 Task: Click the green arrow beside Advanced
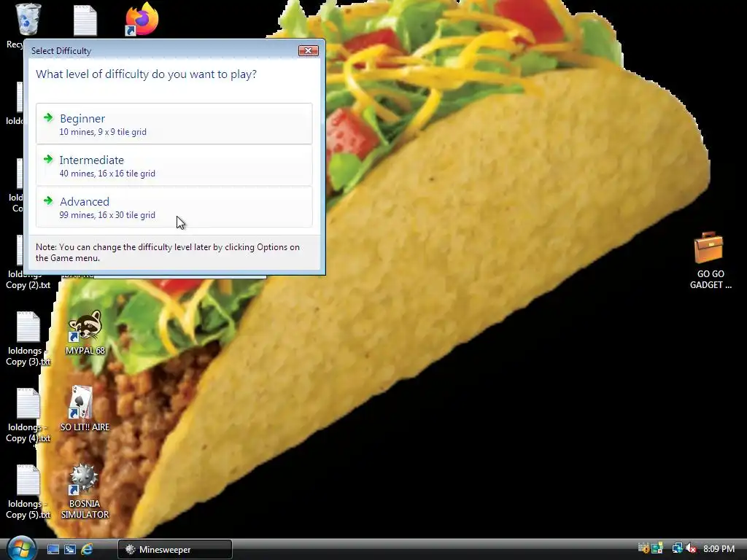tap(48, 201)
